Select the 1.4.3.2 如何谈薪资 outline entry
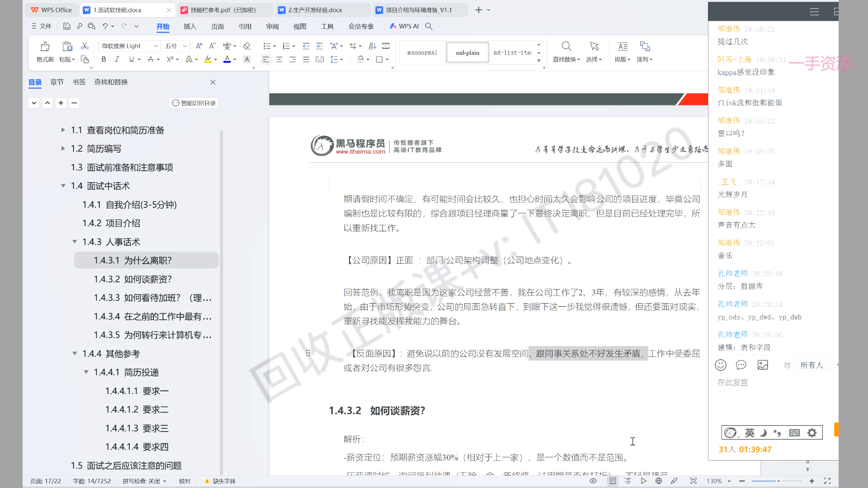The image size is (868, 488). [132, 279]
